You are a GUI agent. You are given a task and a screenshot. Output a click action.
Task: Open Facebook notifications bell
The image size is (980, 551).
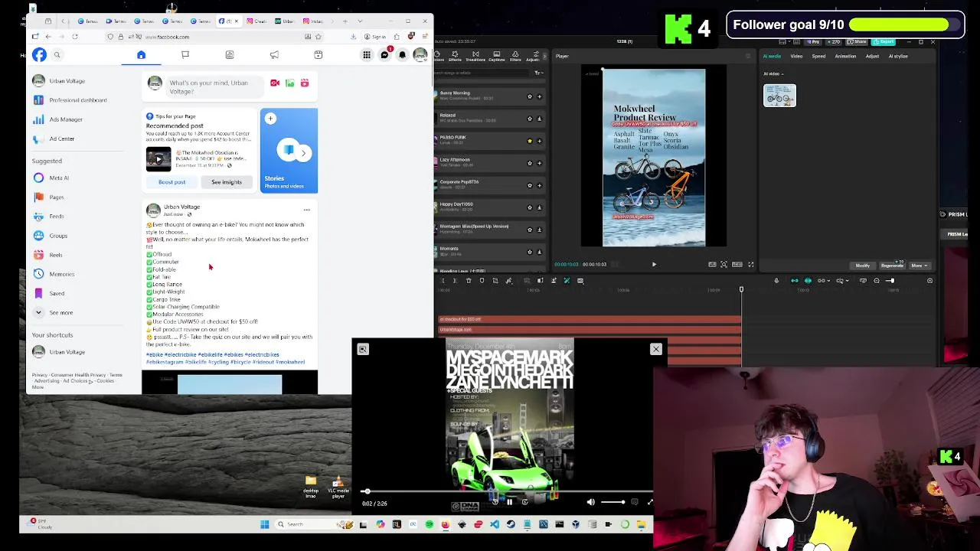403,55
